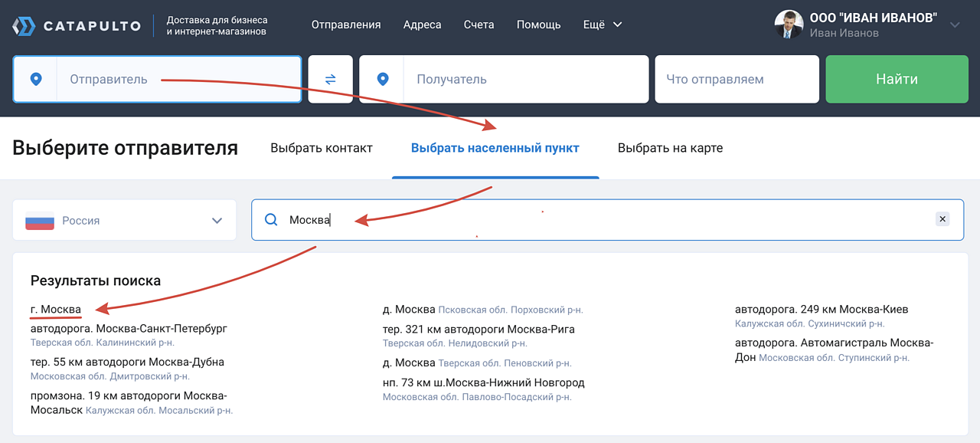This screenshot has height=443, width=980.
Task: Expand the Ещё menu
Action: point(602,25)
